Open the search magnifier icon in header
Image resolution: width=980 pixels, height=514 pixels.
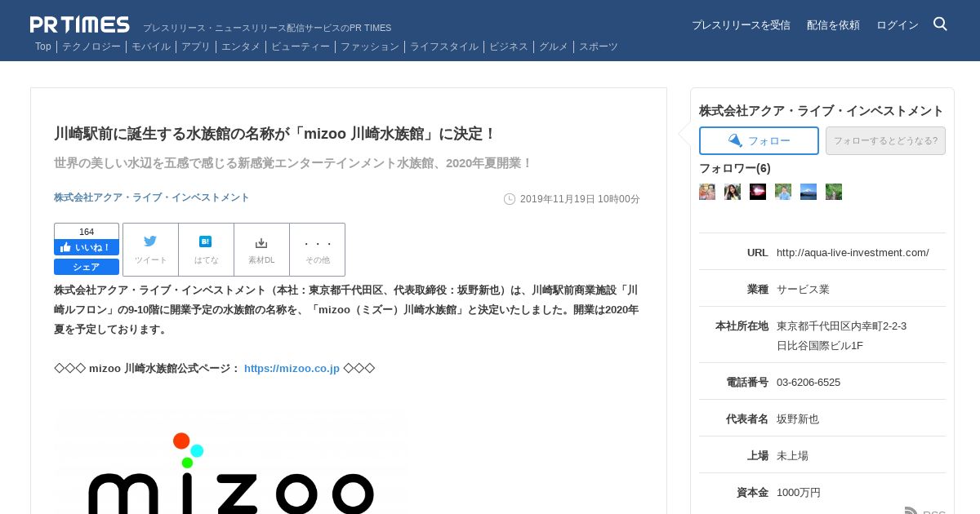coord(940,24)
